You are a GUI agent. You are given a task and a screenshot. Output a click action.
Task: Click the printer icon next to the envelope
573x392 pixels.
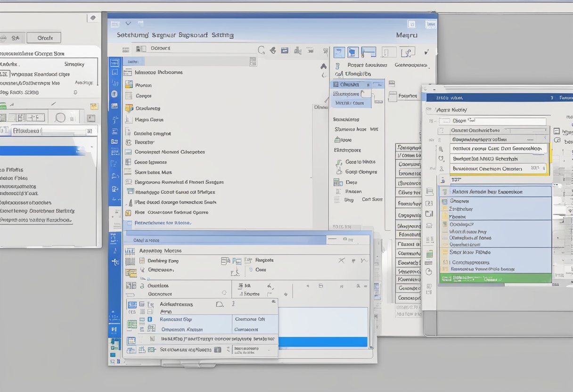click(298, 51)
